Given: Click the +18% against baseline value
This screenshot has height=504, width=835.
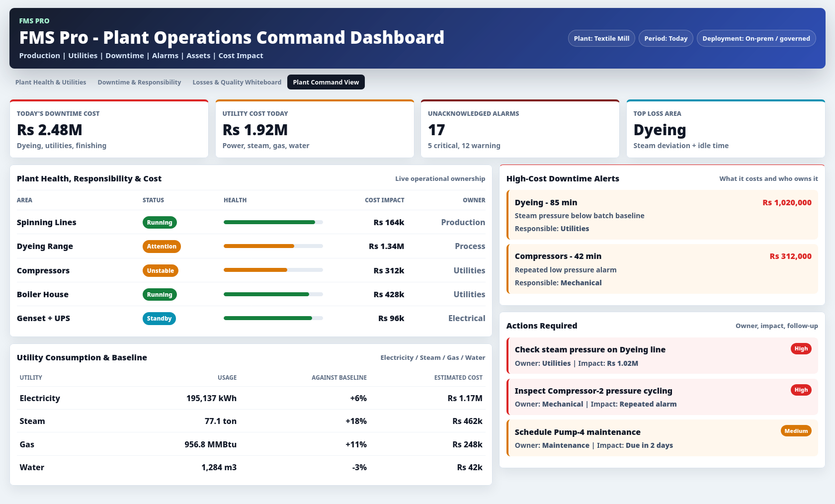Looking at the screenshot, I should 356,421.
